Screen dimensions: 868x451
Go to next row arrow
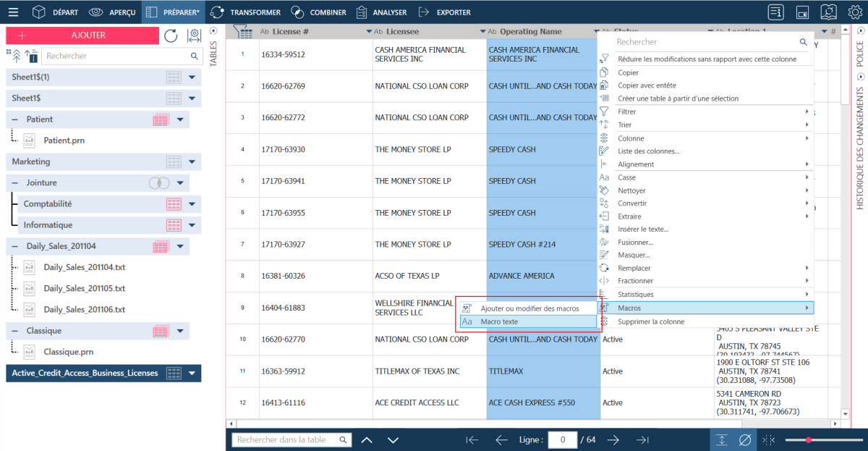613,439
